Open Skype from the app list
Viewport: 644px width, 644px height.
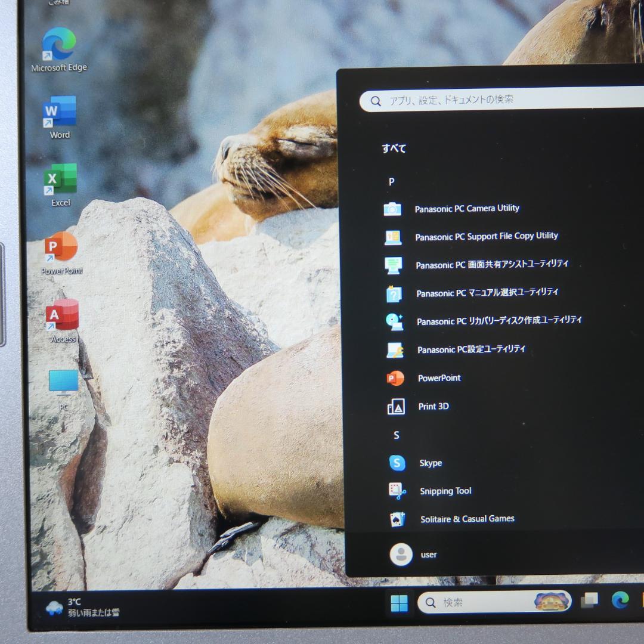(x=431, y=463)
